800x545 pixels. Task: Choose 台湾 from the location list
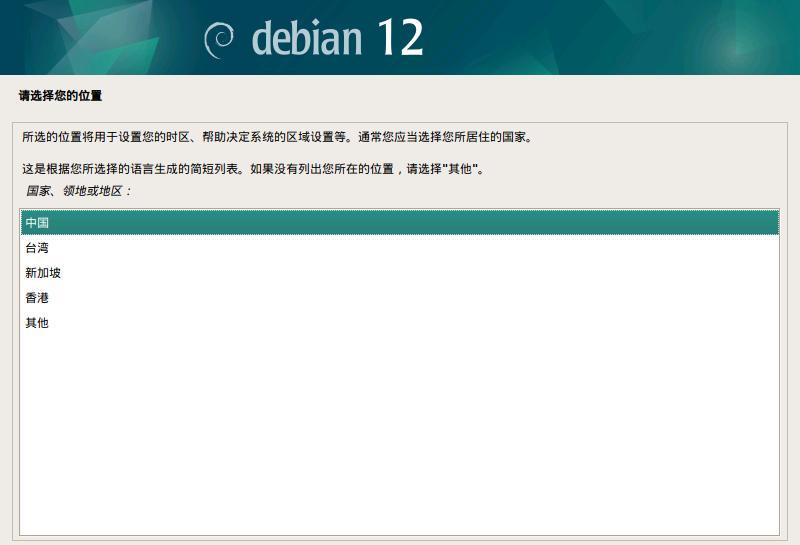[399, 247]
